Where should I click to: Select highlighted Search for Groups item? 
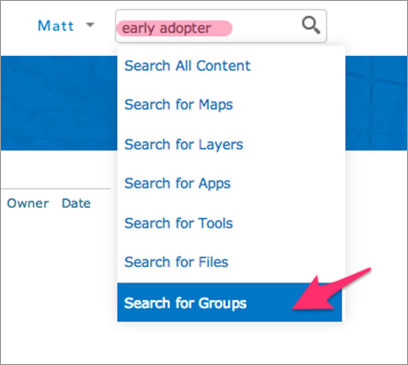(x=229, y=302)
